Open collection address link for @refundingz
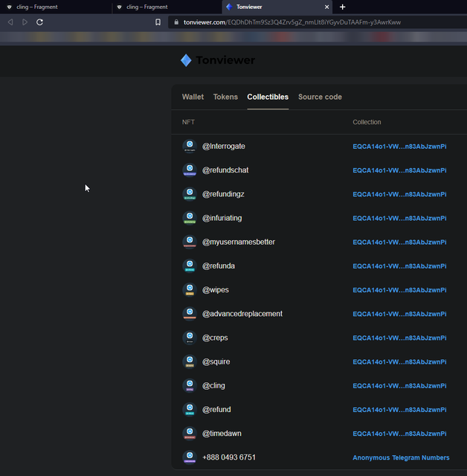The image size is (467, 476). pos(399,194)
